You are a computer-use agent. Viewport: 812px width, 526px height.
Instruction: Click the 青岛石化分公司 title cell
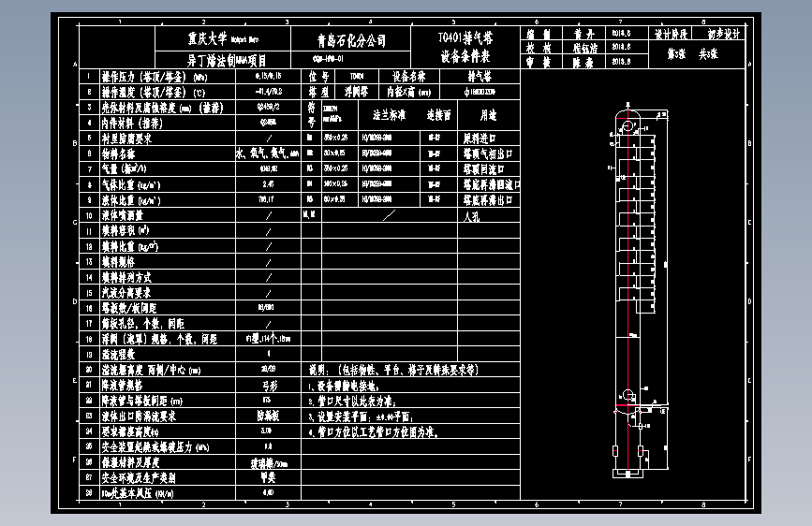pyautogui.click(x=351, y=40)
